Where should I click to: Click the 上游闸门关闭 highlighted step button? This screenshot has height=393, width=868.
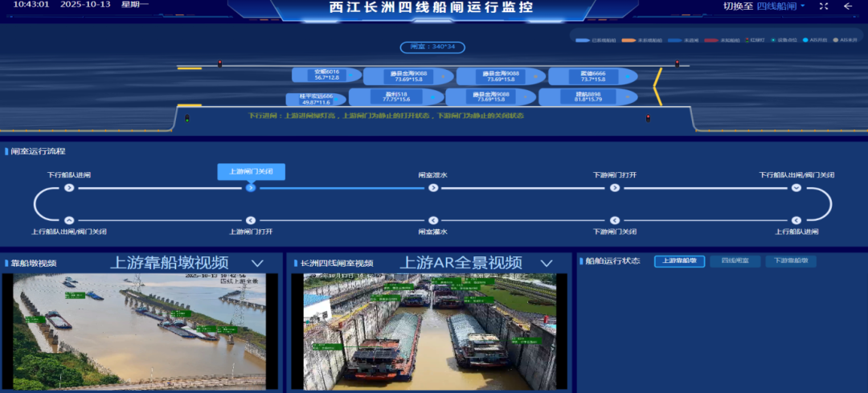pos(251,171)
